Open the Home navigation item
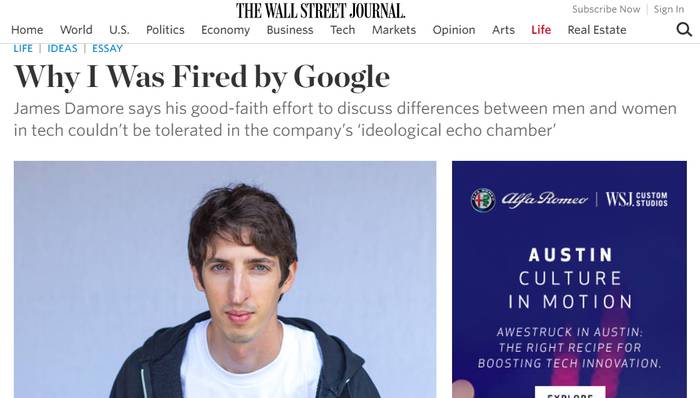The width and height of the screenshot is (700, 398). (x=27, y=30)
